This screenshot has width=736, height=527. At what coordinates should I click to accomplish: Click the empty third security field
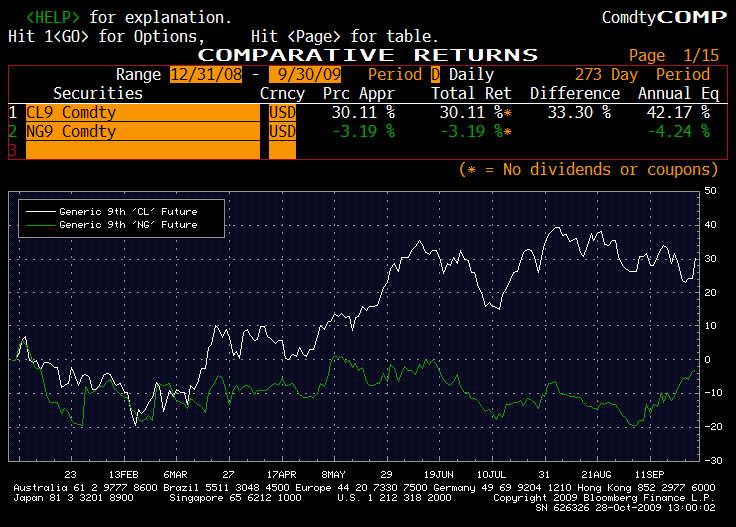143,150
